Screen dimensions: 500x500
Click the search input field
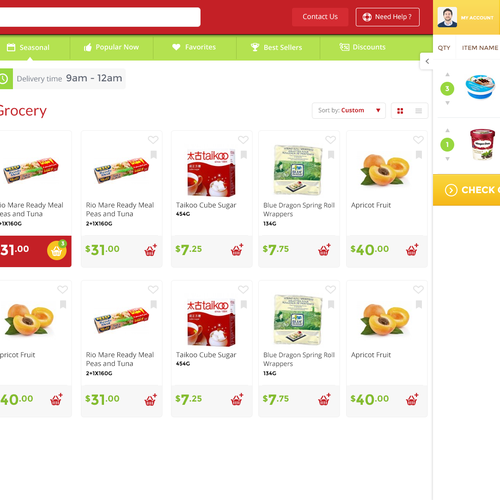[x=99, y=17]
